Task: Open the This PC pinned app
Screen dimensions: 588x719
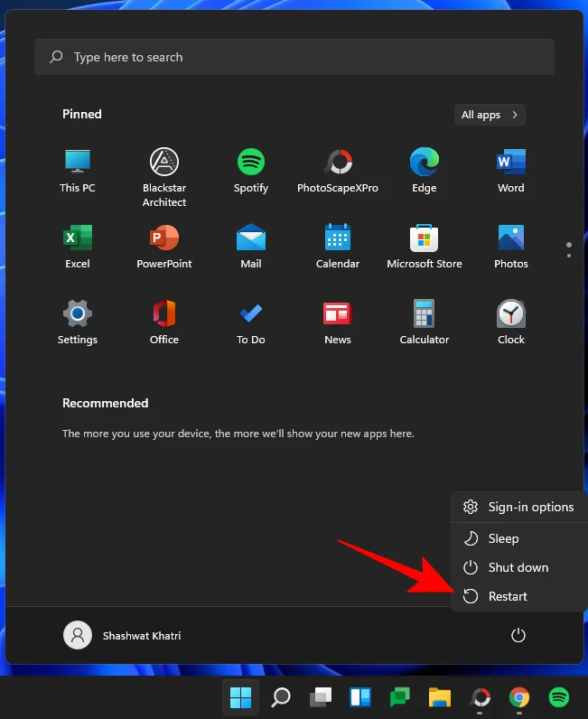Action: [78, 171]
